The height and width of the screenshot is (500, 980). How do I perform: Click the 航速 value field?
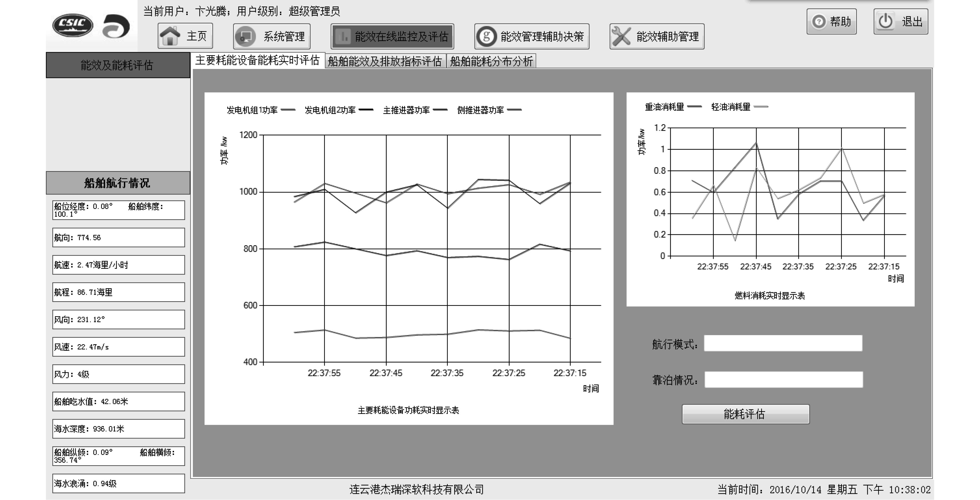(118, 265)
